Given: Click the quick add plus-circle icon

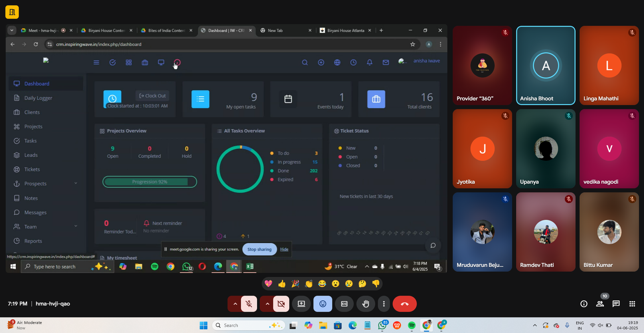Looking at the screenshot, I should point(321,62).
